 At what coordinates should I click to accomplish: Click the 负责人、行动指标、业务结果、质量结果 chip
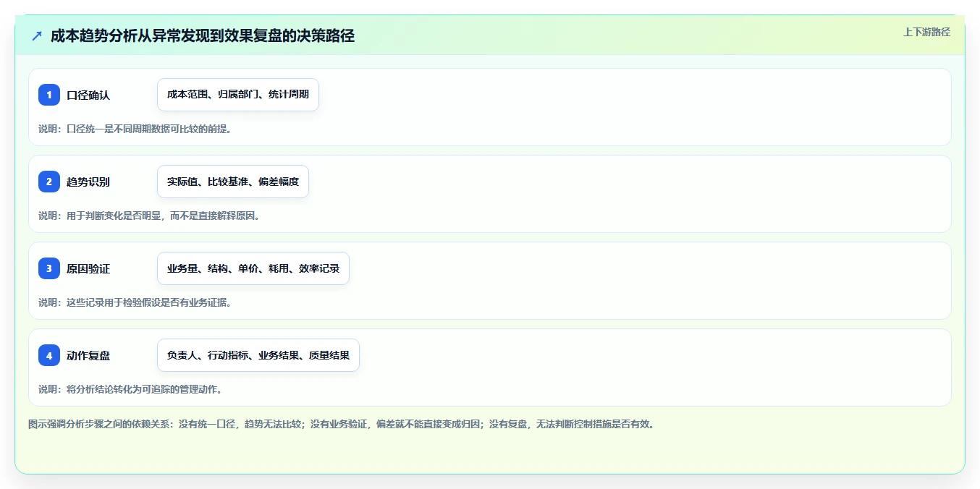258,355
